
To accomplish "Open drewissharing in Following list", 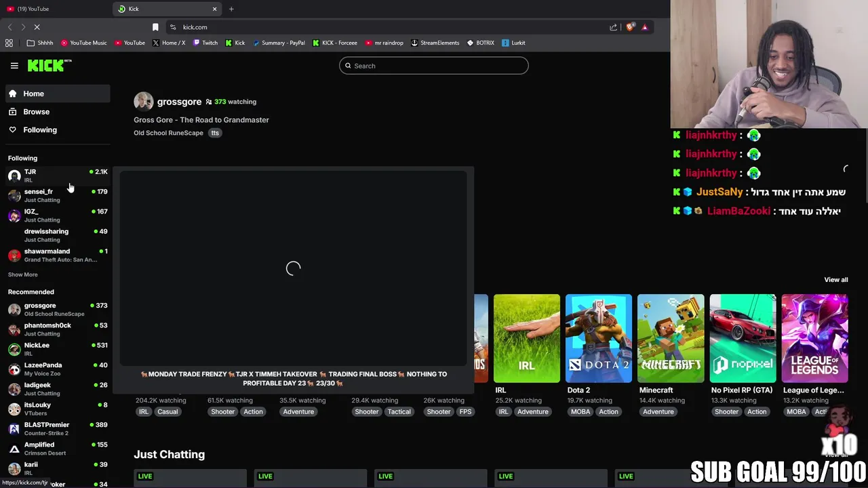I will [57, 235].
